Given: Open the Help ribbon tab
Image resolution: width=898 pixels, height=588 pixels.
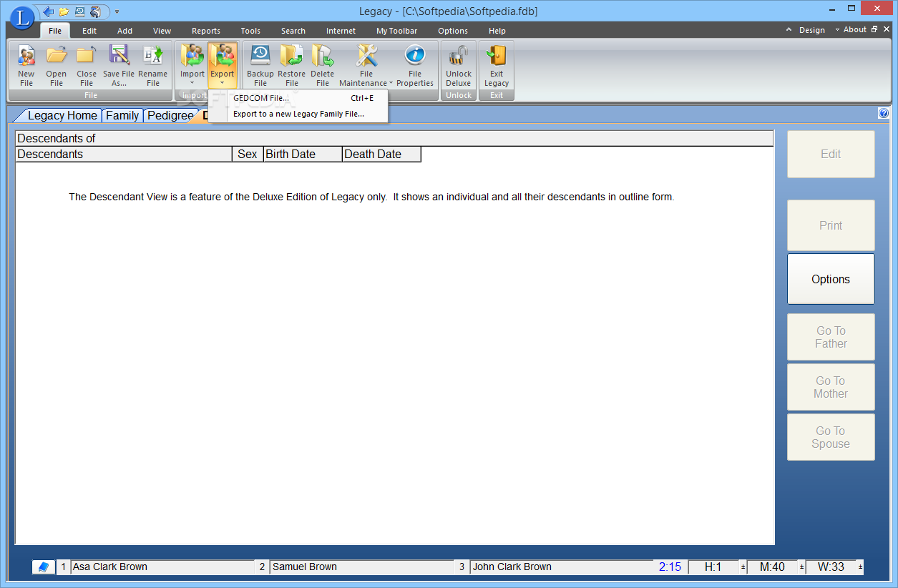Looking at the screenshot, I should click(497, 31).
